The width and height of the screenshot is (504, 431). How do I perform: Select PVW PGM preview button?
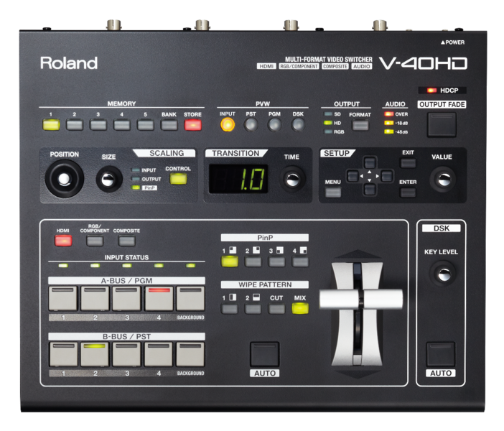coord(274,124)
